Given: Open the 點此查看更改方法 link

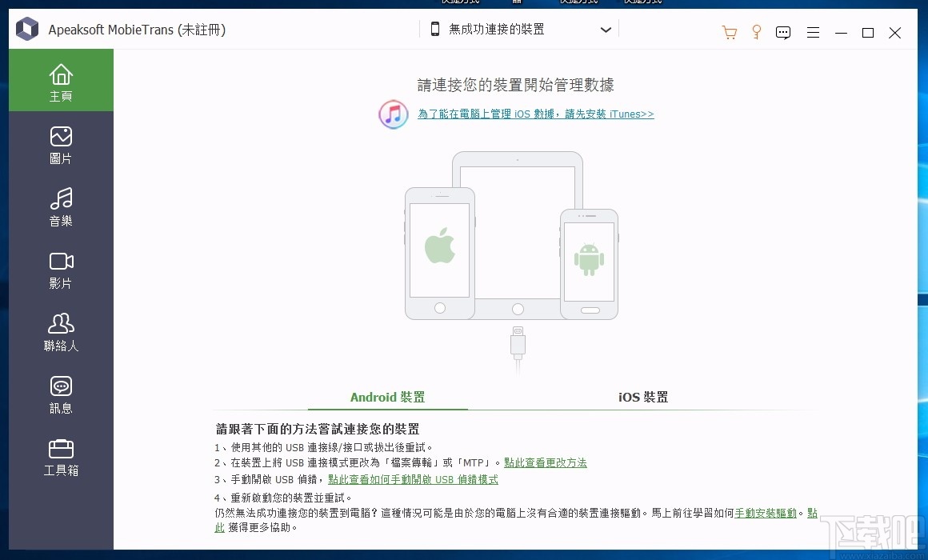Looking at the screenshot, I should click(546, 463).
